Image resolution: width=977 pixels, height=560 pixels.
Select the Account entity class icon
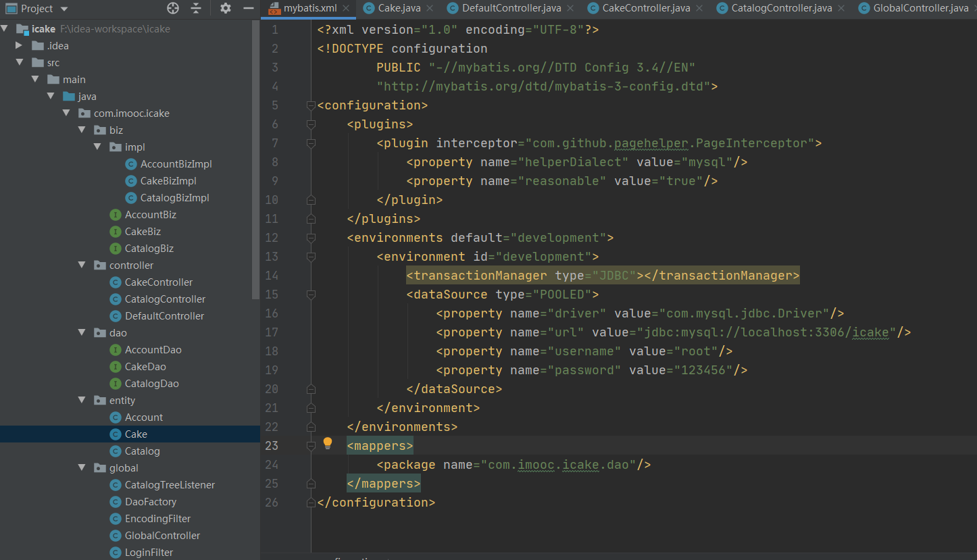coord(116,417)
